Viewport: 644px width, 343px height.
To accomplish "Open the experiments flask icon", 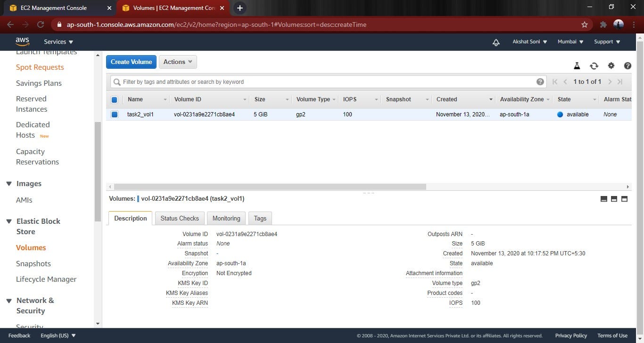I will (577, 66).
